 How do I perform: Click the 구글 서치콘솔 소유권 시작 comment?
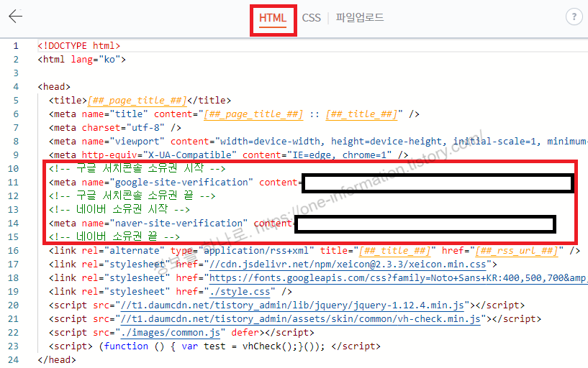pyautogui.click(x=137, y=168)
